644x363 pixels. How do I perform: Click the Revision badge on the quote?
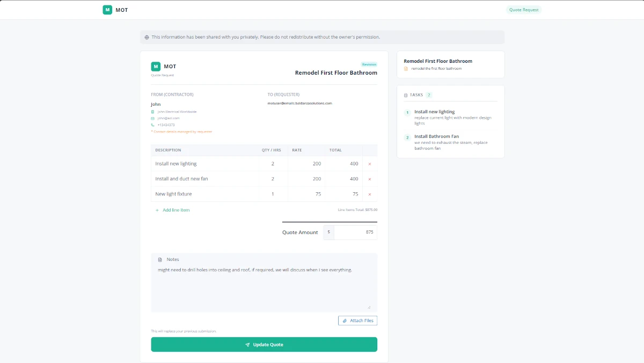(369, 64)
